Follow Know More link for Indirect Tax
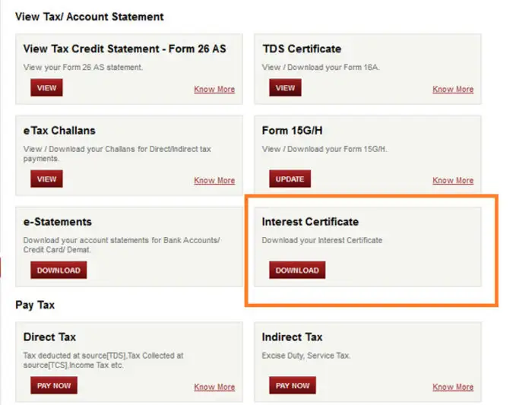This screenshot has height=405, width=532. [453, 387]
